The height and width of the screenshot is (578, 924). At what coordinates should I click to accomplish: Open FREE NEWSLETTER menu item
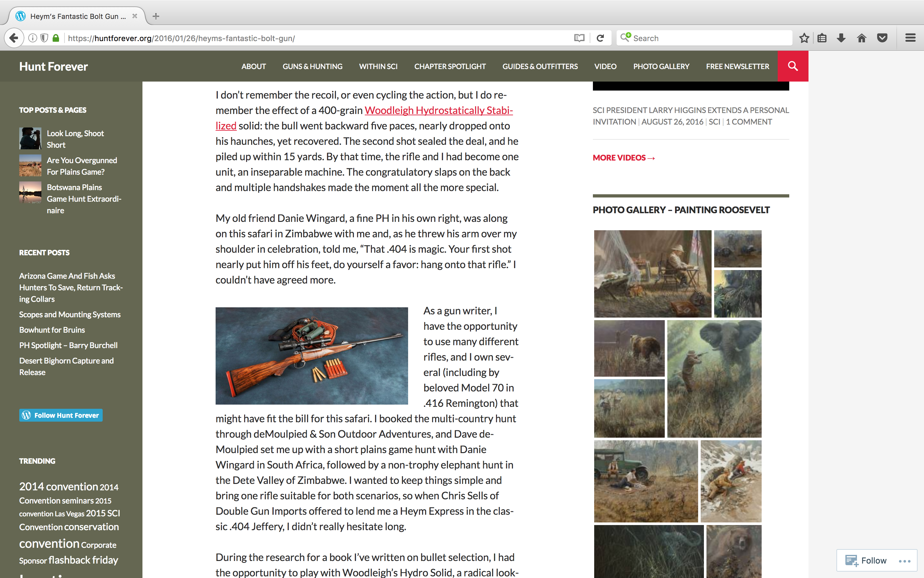(x=737, y=66)
